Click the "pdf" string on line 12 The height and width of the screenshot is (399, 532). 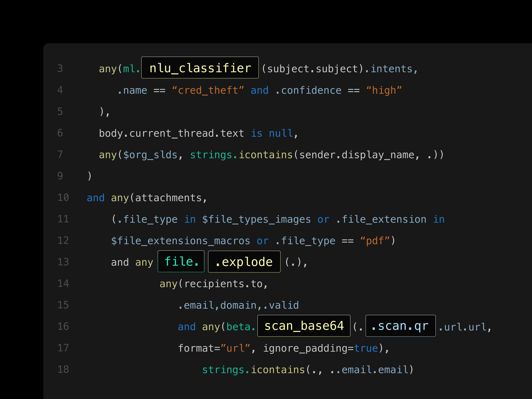point(375,241)
